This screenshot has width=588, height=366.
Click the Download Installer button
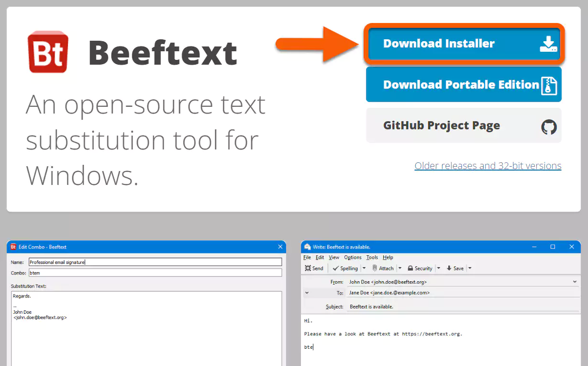click(464, 44)
